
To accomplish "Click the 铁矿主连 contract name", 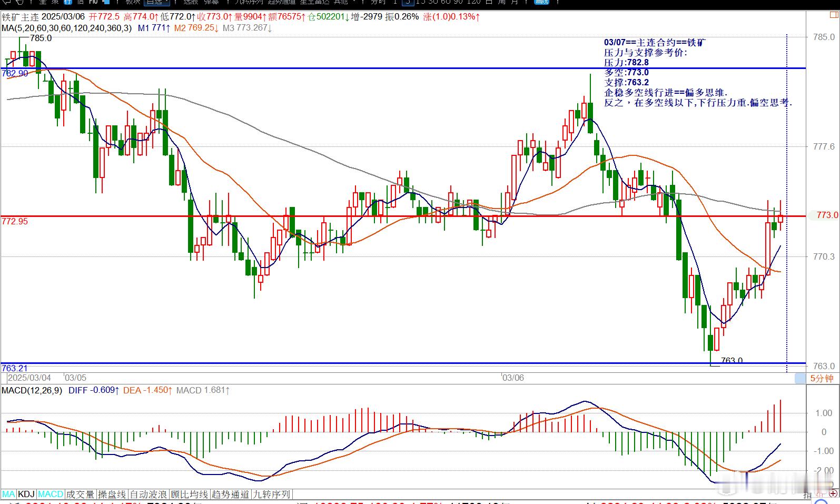I will 20,17.
